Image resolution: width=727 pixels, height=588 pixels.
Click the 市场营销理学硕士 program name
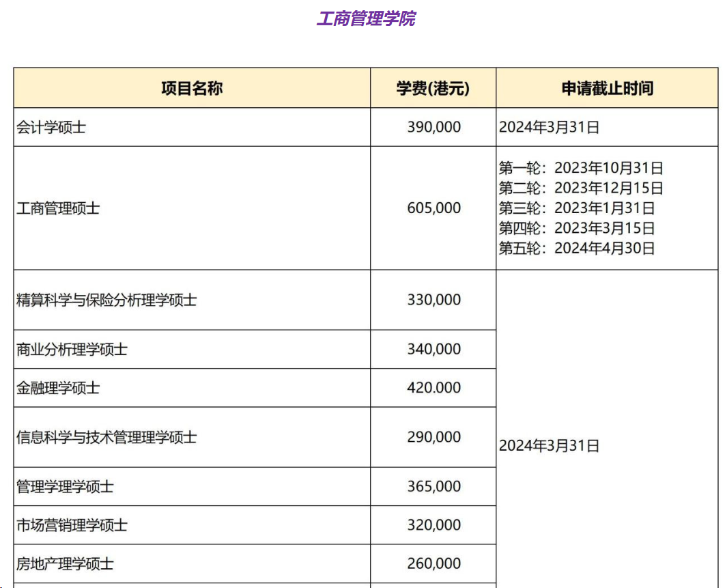point(72,525)
